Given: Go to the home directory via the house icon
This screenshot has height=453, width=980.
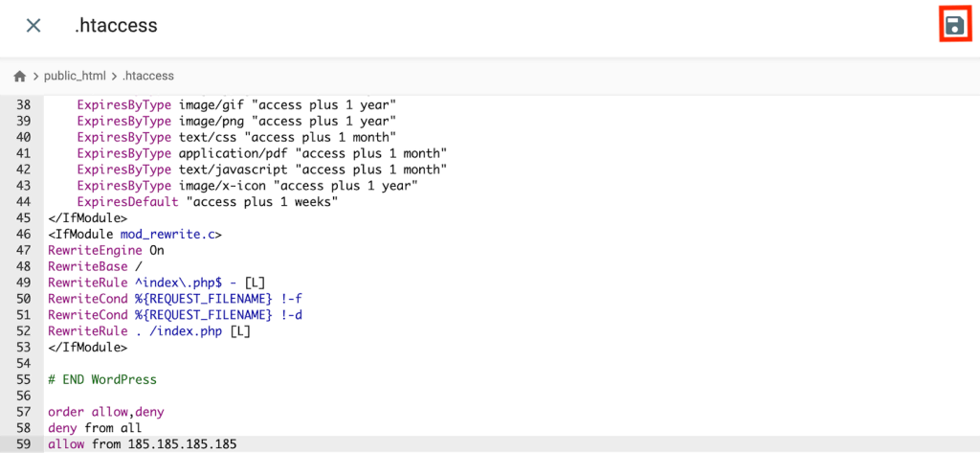Looking at the screenshot, I should 19,76.
